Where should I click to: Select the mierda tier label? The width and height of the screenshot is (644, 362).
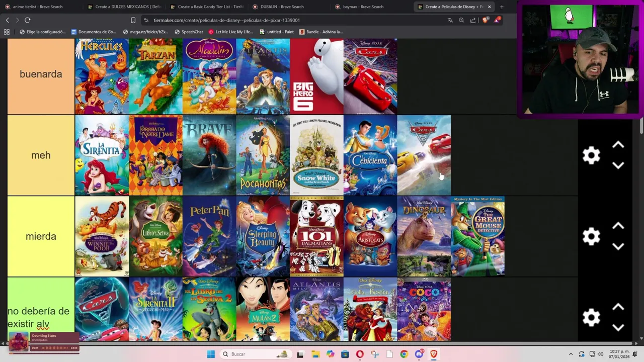tap(41, 236)
